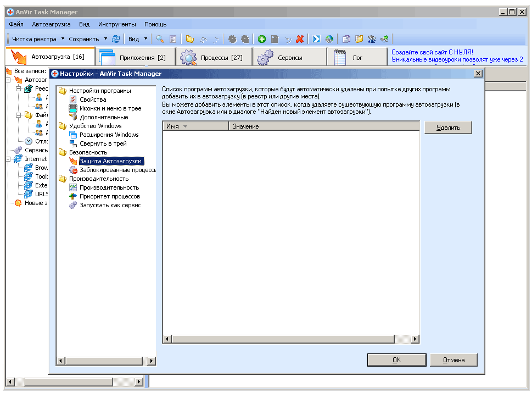Click the green plus add-entry icon
Screen dimensions: 532x393
(x=262, y=39)
